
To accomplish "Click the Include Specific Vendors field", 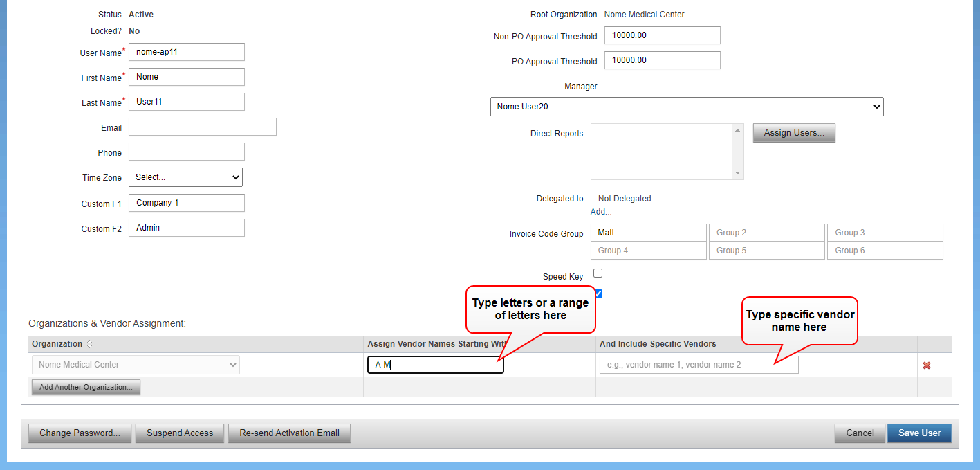I will 699,365.
